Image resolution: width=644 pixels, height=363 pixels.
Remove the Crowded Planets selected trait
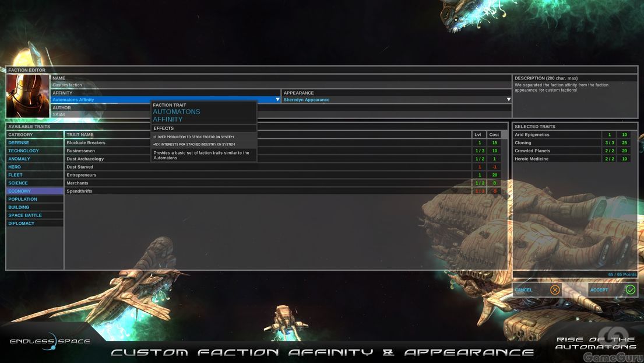pos(557,151)
